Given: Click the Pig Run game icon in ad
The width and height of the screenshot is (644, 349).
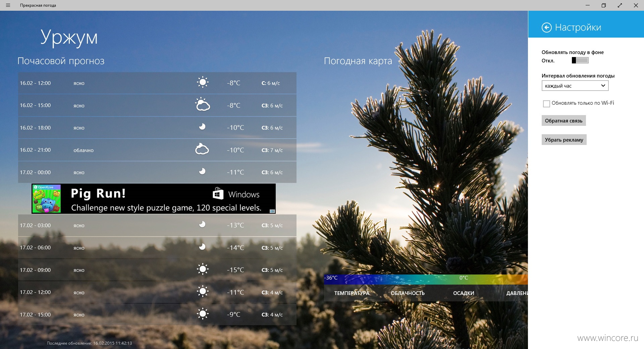Looking at the screenshot, I should point(46,198).
